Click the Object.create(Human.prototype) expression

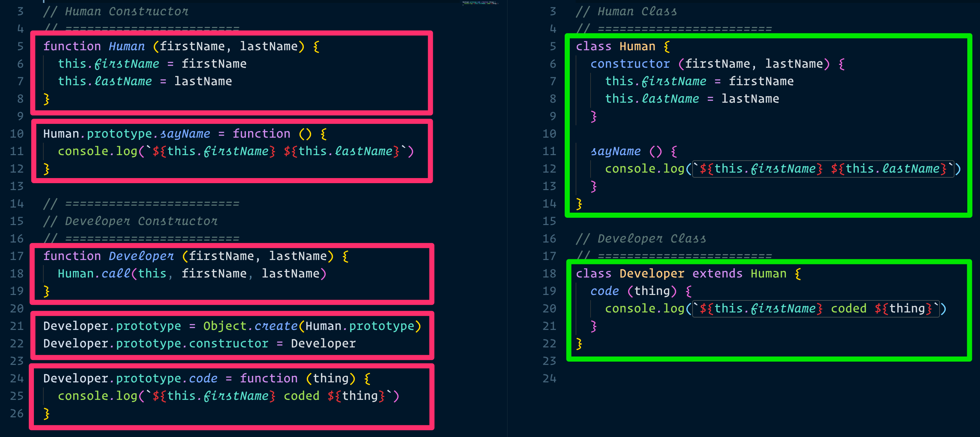pos(311,326)
